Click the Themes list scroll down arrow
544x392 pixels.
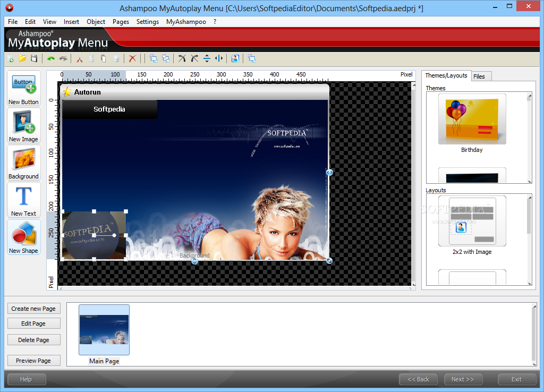tap(530, 181)
